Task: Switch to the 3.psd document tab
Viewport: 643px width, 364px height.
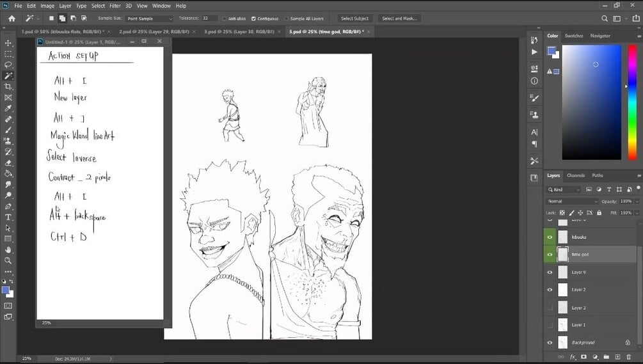Action: click(239, 31)
